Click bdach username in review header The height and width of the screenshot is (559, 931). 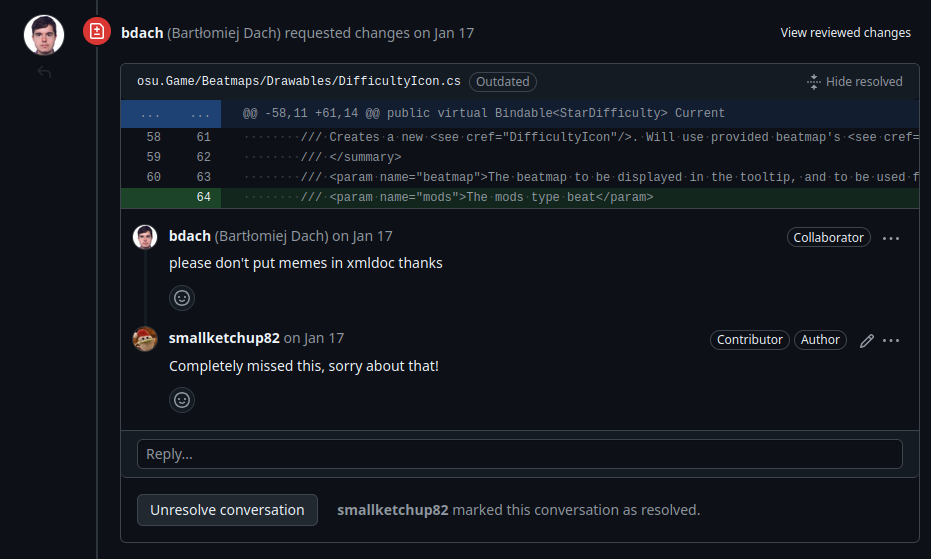point(140,33)
